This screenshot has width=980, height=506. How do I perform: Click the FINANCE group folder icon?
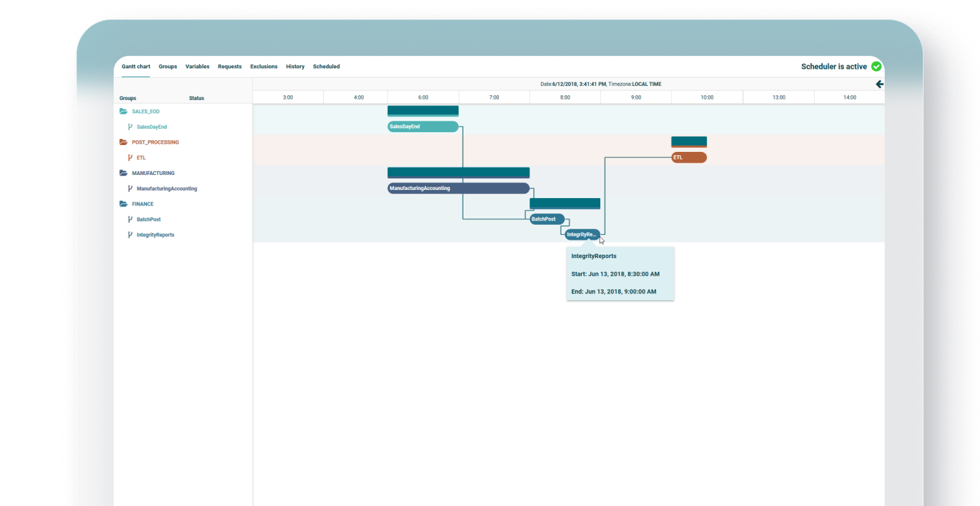[x=123, y=204]
